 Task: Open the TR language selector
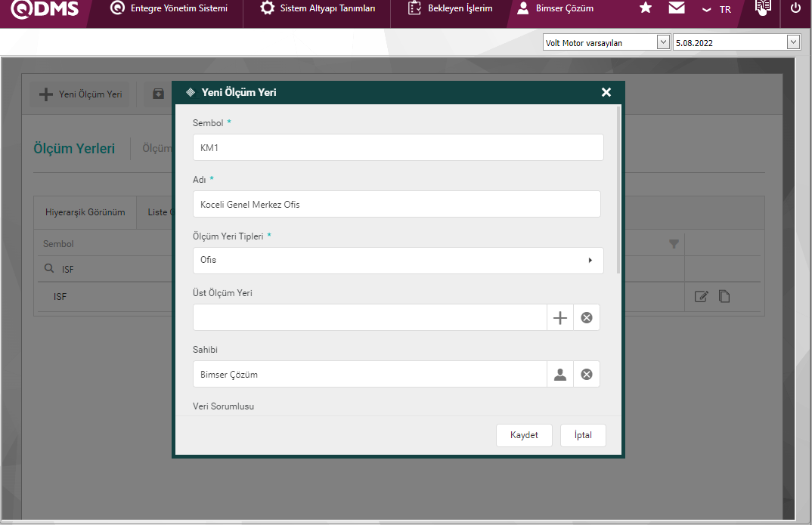pos(717,9)
